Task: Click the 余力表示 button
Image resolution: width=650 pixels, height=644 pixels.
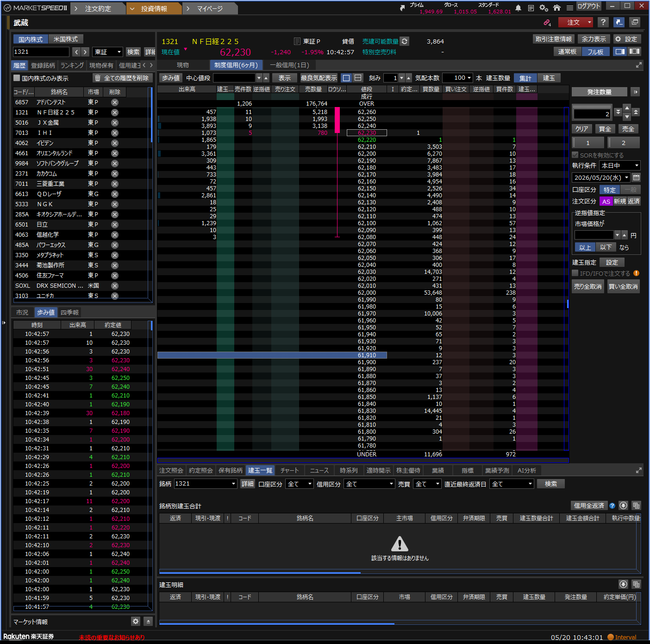Action: [594, 39]
